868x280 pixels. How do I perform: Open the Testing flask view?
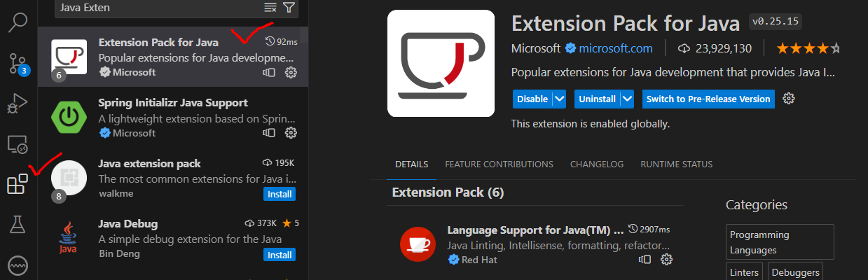tap(18, 225)
